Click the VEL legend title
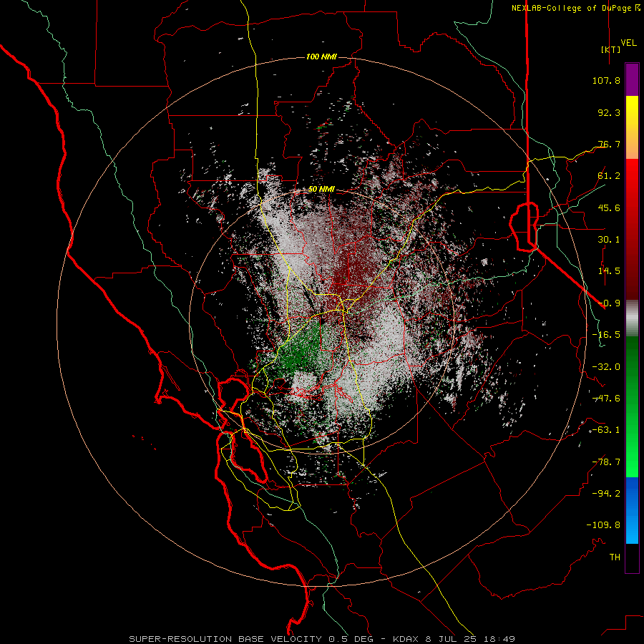Screen dimensions: 644x644 click(628, 43)
